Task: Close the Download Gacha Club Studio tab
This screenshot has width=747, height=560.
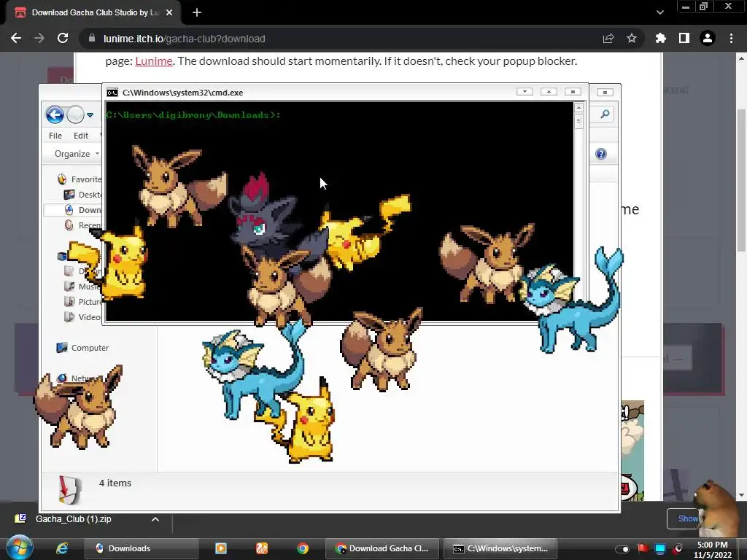Action: [x=169, y=13]
